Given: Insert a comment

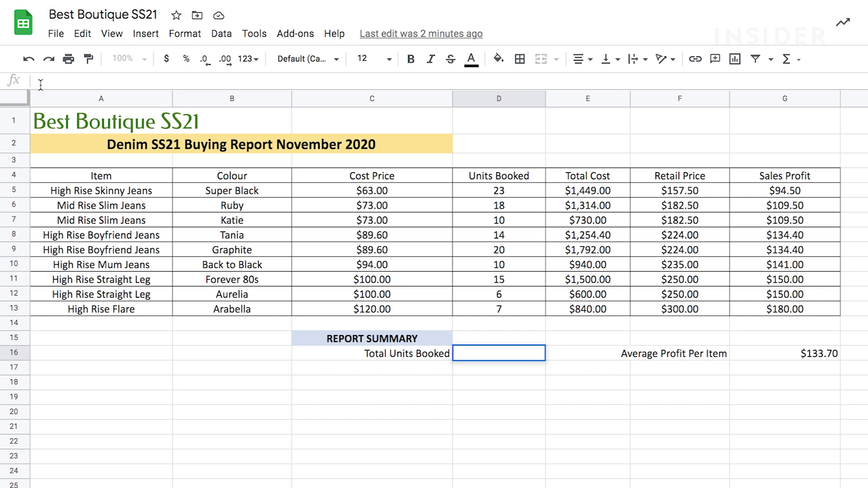Looking at the screenshot, I should point(715,59).
